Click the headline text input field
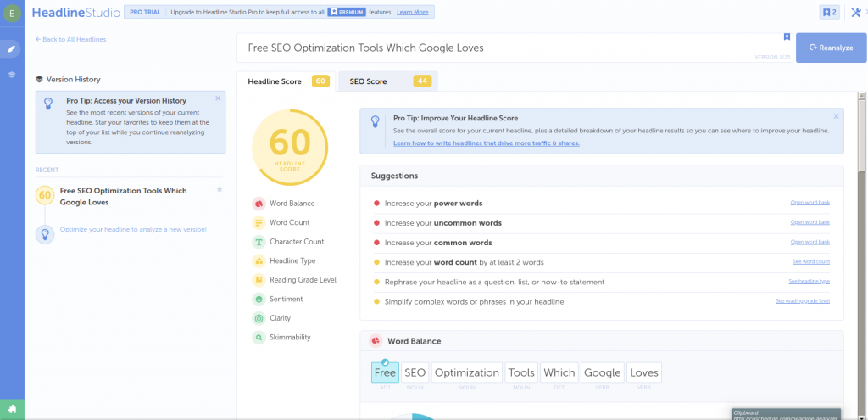The width and height of the screenshot is (868, 420). click(x=515, y=48)
